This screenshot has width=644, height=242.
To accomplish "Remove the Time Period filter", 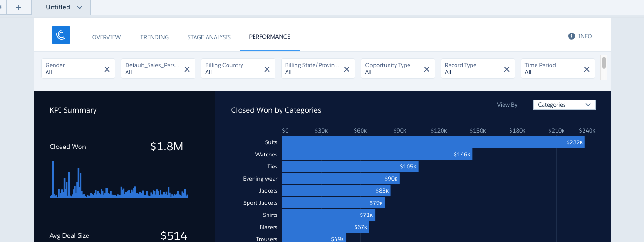I will (x=587, y=69).
